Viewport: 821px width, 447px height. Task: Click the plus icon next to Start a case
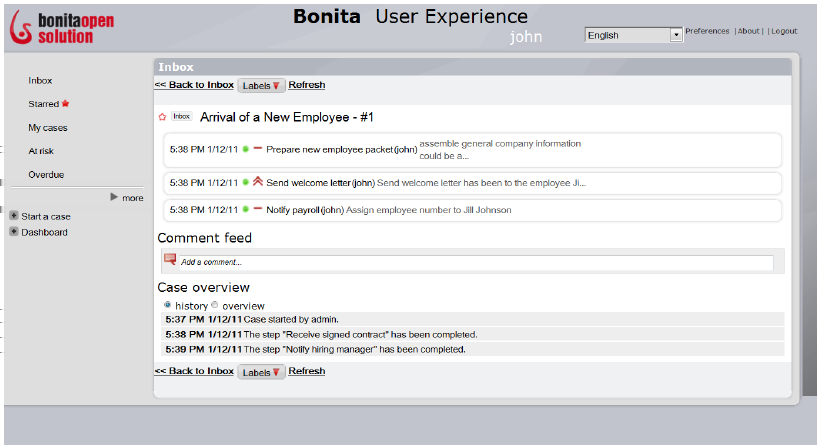pyautogui.click(x=14, y=216)
